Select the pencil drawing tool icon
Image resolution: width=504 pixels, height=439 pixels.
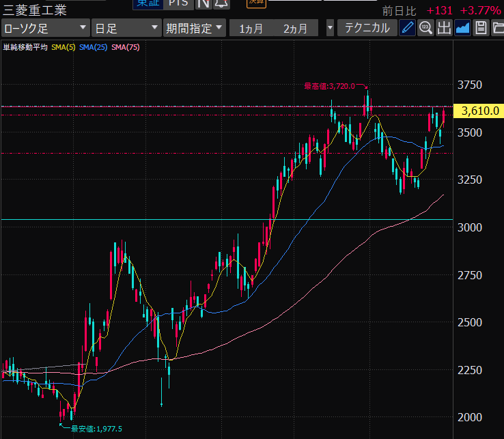[x=407, y=28]
